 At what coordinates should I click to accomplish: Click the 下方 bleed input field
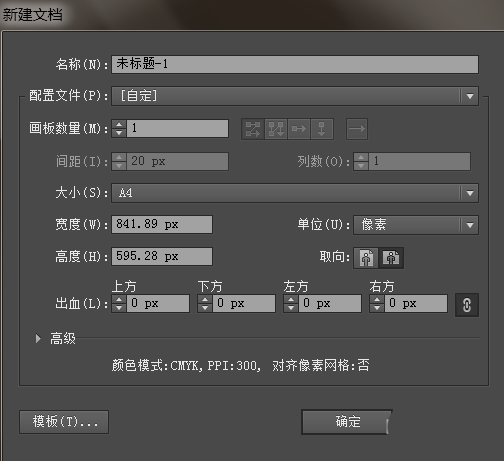(x=244, y=303)
